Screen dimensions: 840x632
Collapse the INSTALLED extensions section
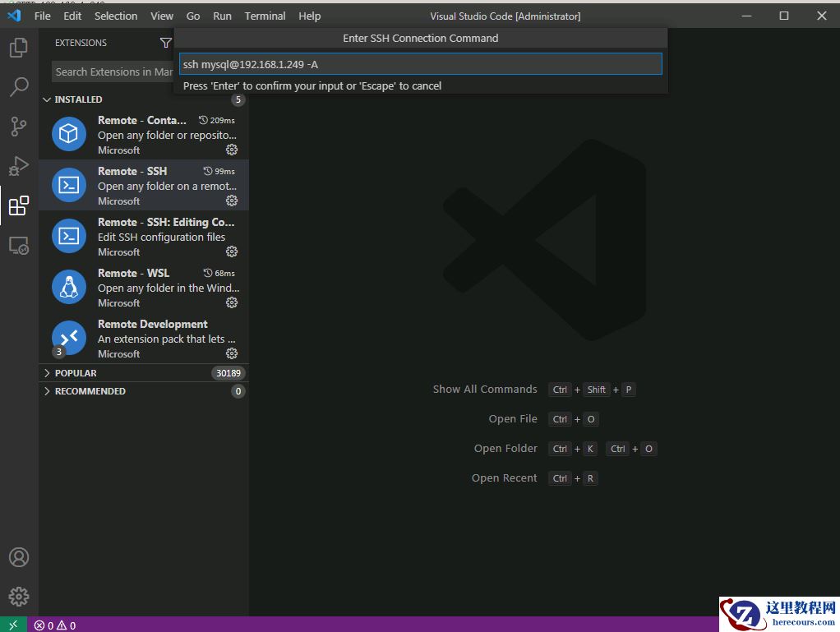pos(78,99)
